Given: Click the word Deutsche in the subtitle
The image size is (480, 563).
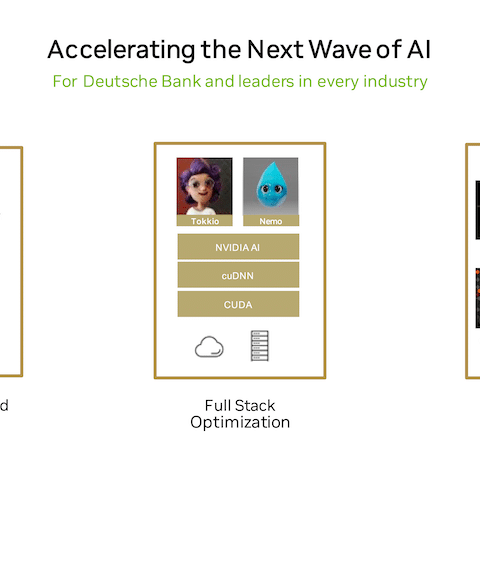Looking at the screenshot, I should 120,81.
